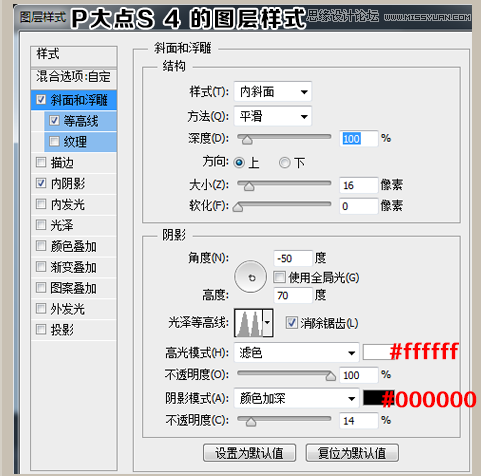Enable the 内发光 checkbox
Viewport: 481px width, 476px height.
(x=41, y=204)
